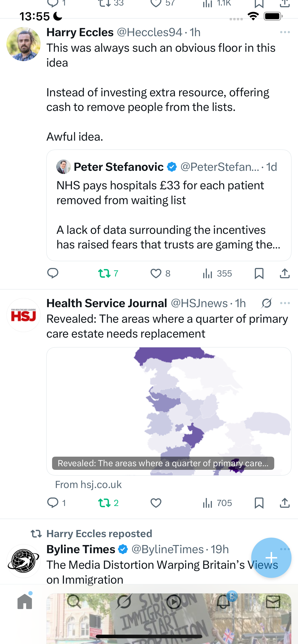Open the Search tab
Viewport: 298px width, 644px height.
pos(74,602)
